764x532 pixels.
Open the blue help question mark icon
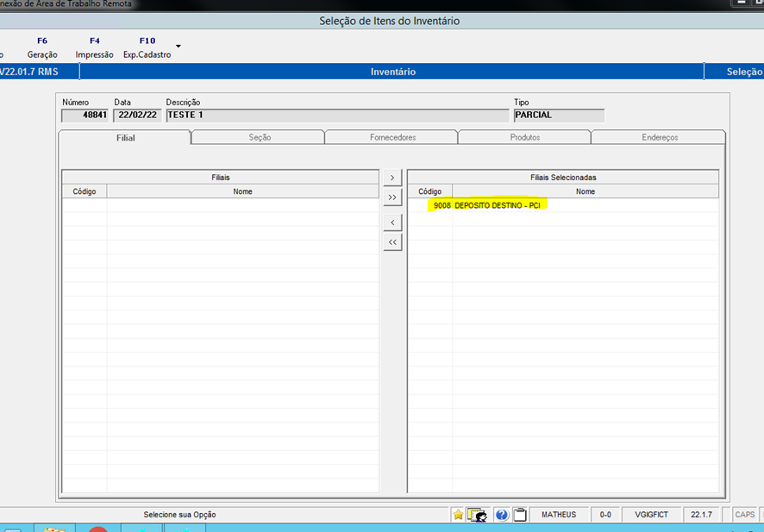pos(501,515)
